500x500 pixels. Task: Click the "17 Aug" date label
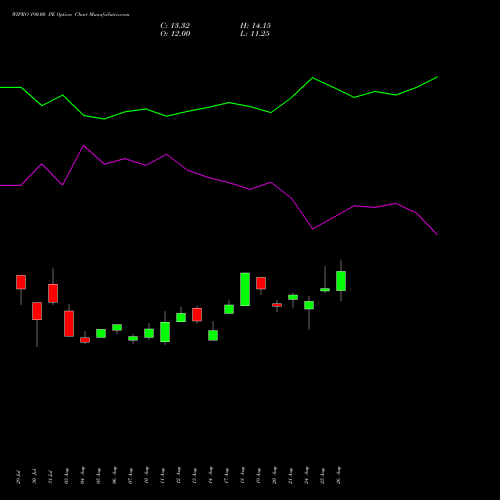226,476
